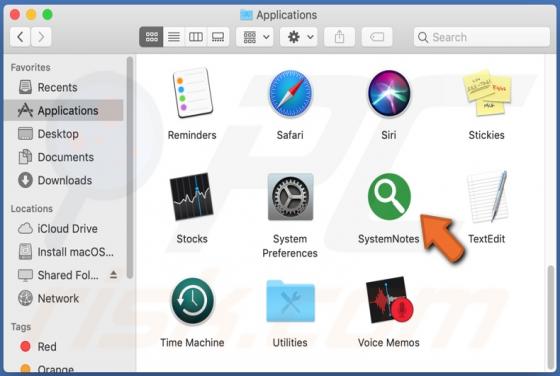This screenshot has height=376, width=560.
Task: Select the Time Machine app icon
Action: (x=192, y=301)
